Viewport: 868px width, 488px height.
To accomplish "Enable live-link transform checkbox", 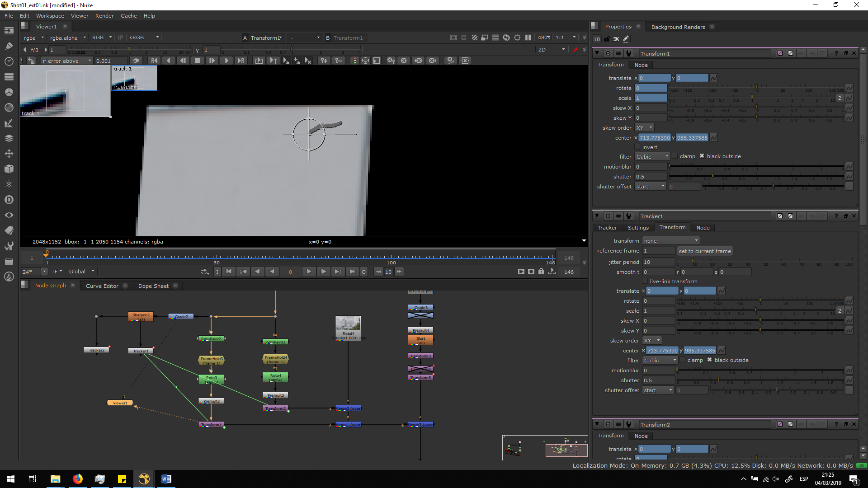I will [645, 282].
